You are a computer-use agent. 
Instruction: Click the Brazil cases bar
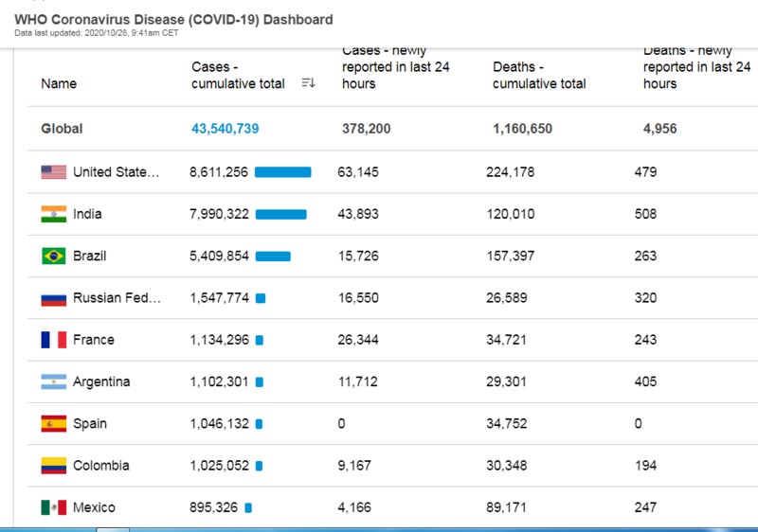click(x=273, y=256)
